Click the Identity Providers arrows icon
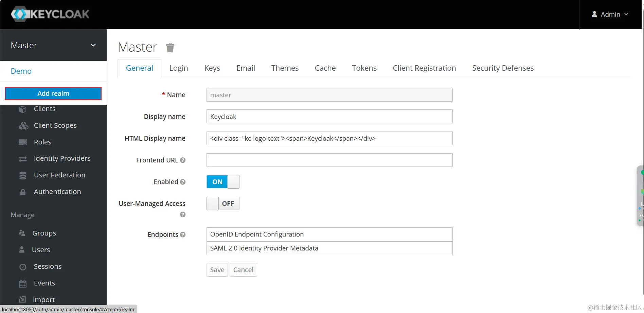Image resolution: width=644 pixels, height=313 pixels. 23,159
